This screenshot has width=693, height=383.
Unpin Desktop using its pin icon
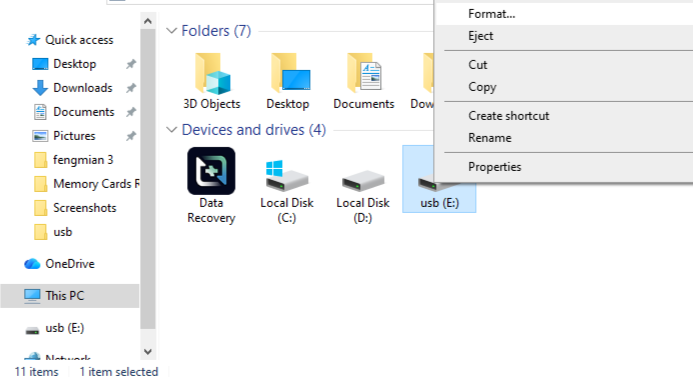click(x=131, y=64)
